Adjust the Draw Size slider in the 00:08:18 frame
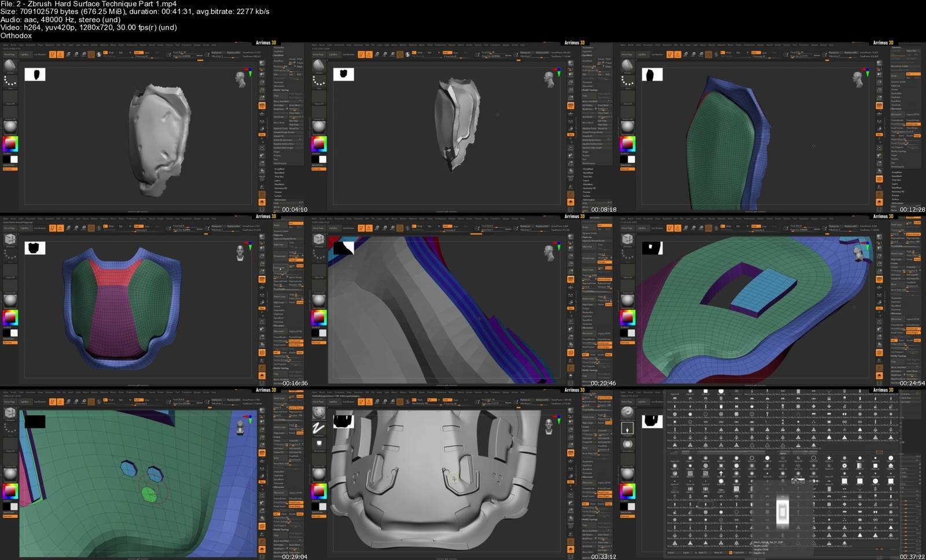926x560 pixels. click(494, 56)
